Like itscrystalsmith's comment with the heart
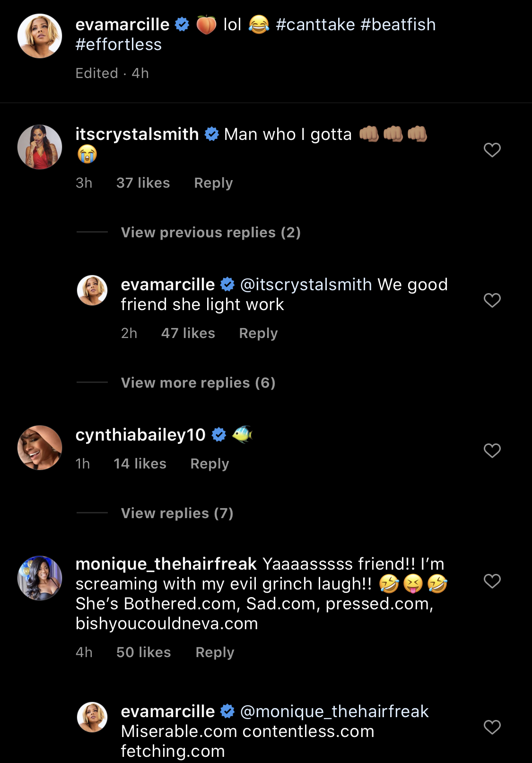 (x=492, y=150)
